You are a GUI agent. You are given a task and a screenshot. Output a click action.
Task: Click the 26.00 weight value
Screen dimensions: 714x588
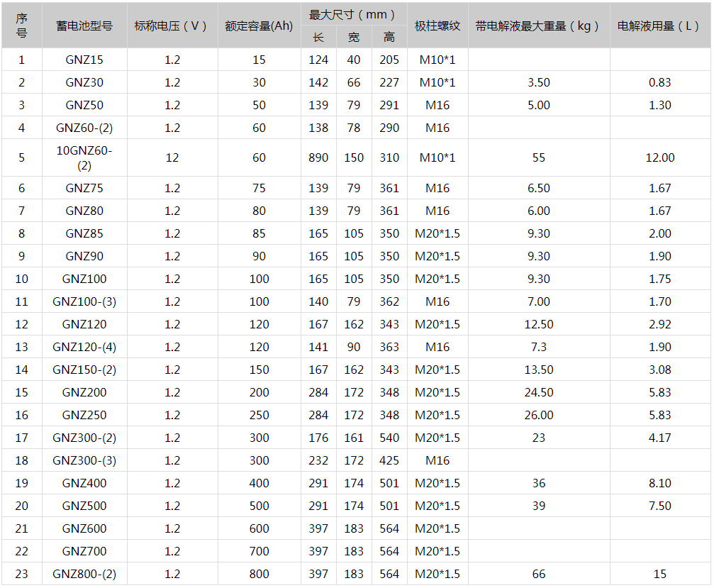[x=538, y=415]
